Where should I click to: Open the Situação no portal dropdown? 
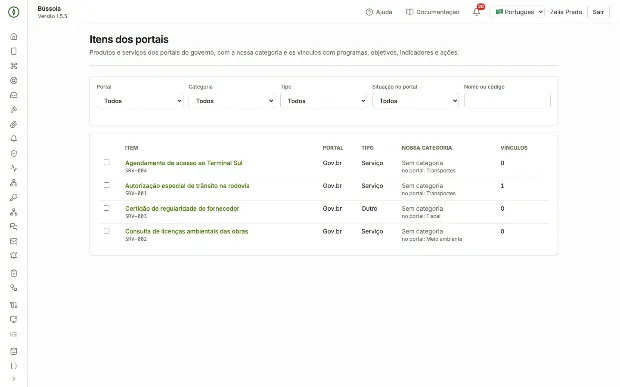click(415, 101)
